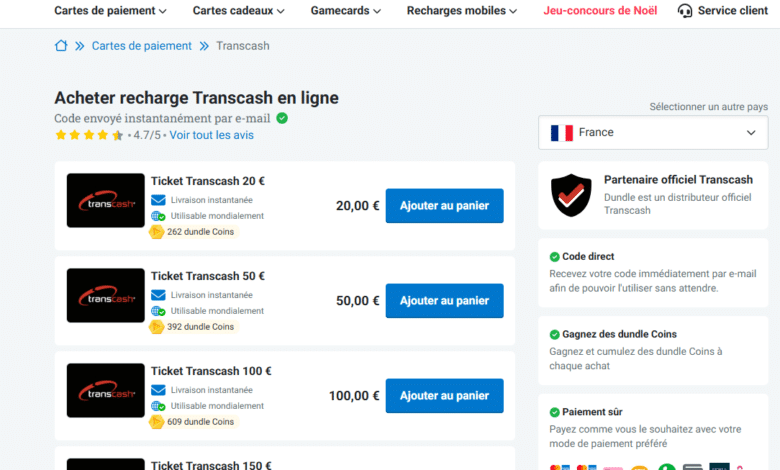This screenshot has height=470, width=780.
Task: Click the 100,00 € price
Action: point(354,395)
